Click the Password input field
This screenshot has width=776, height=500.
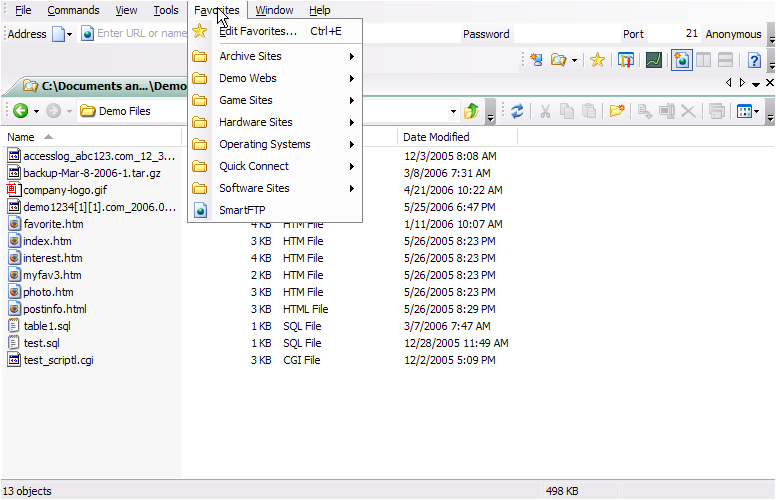click(567, 34)
